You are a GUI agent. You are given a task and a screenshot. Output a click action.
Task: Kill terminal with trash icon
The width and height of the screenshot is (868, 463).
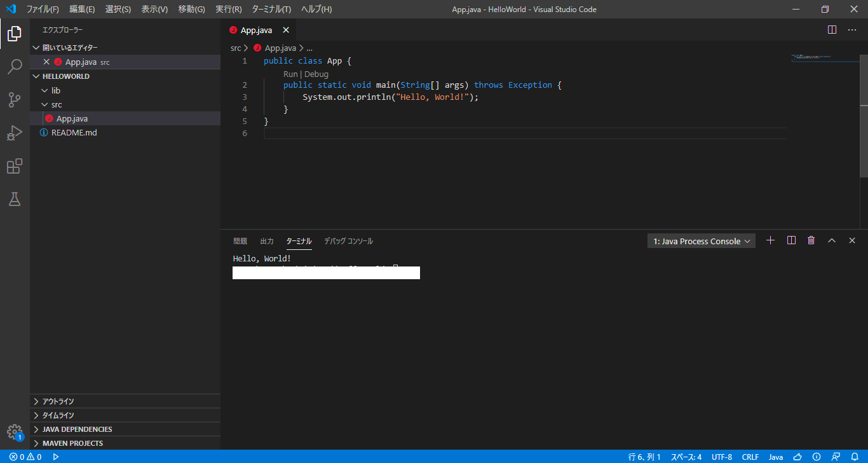811,240
